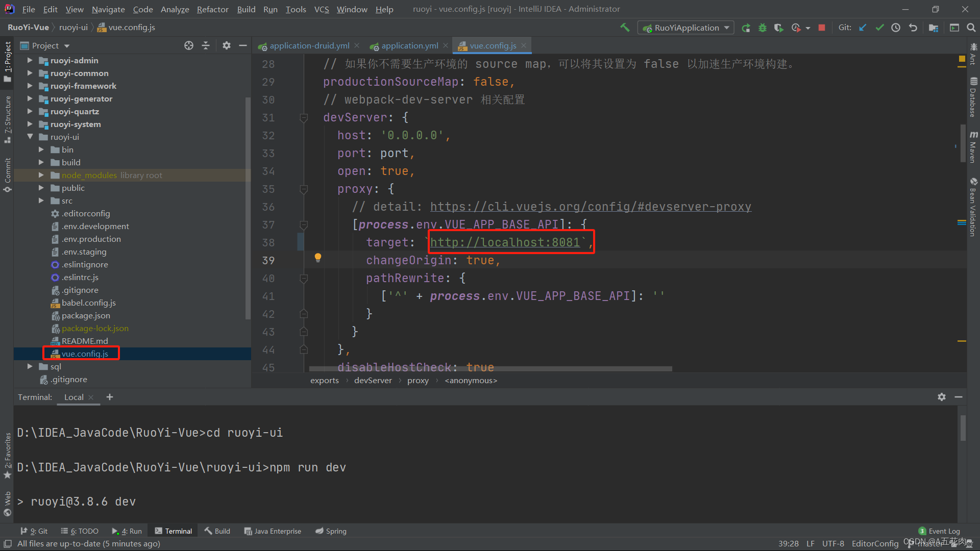
Task: Run with coverage via the shield icon
Action: point(778,28)
